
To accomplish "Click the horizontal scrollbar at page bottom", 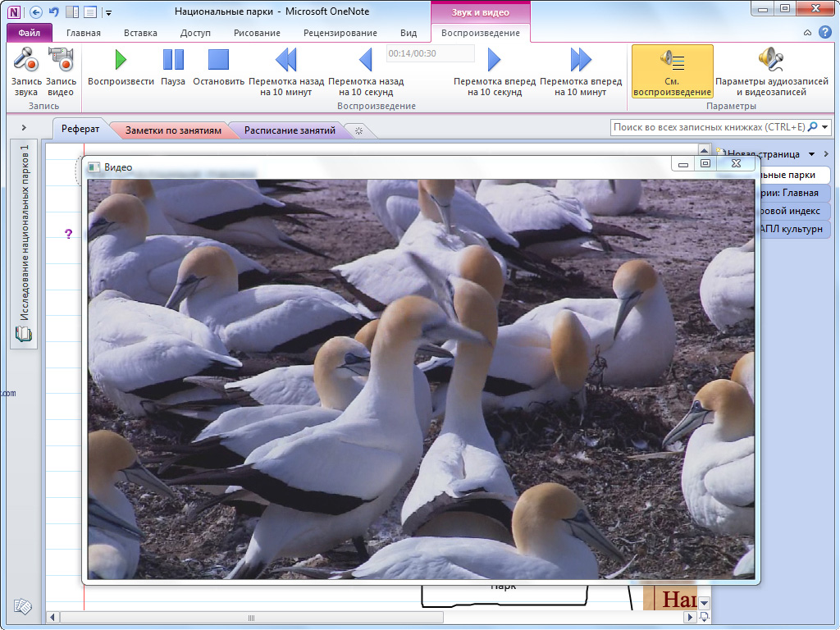I will tap(251, 617).
